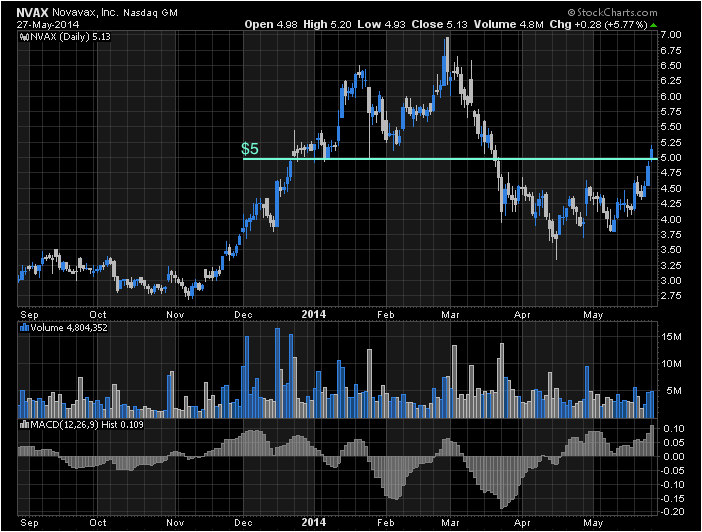The image size is (702, 532).
Task: Click the candlestick icon beside NVAX (Daily)
Action: point(25,37)
